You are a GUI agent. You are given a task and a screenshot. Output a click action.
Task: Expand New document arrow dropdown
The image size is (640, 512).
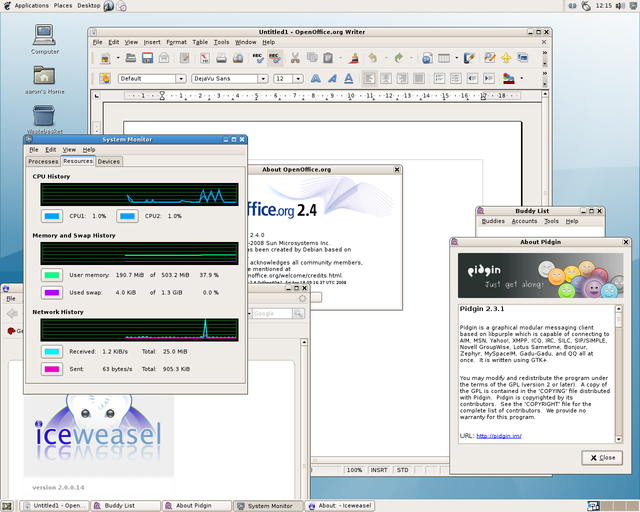coord(118,58)
